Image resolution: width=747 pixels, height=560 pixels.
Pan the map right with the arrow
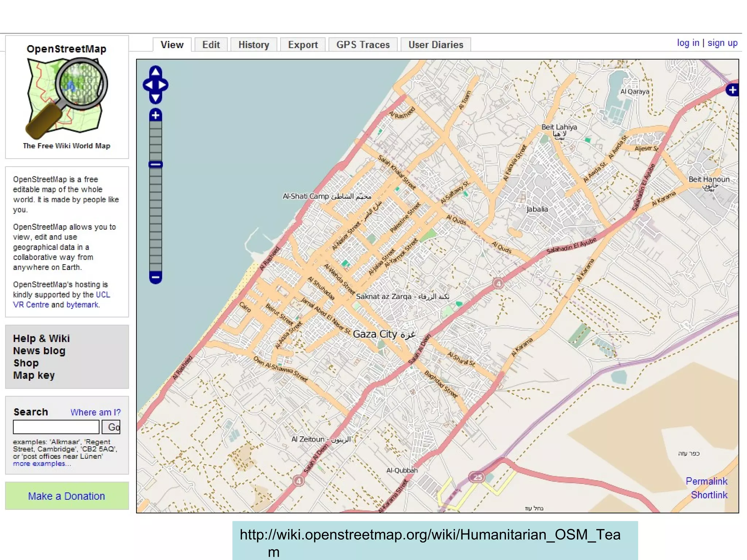coord(163,85)
